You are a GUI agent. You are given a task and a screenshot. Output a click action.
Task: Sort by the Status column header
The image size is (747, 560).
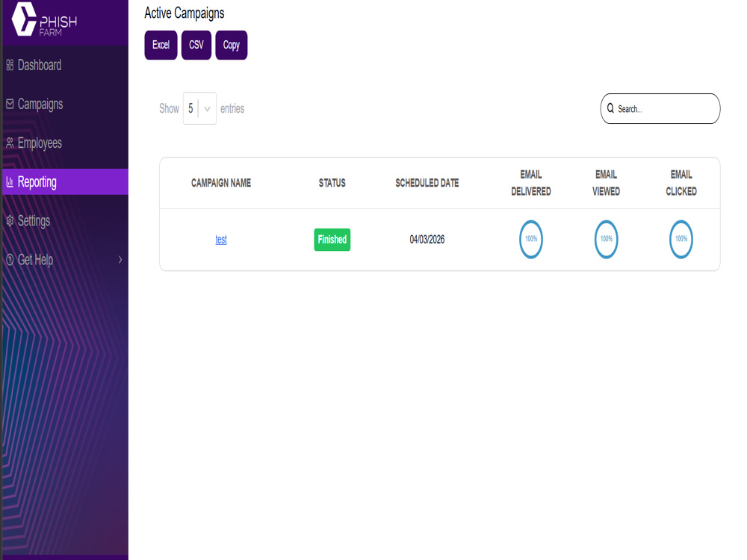point(332,183)
